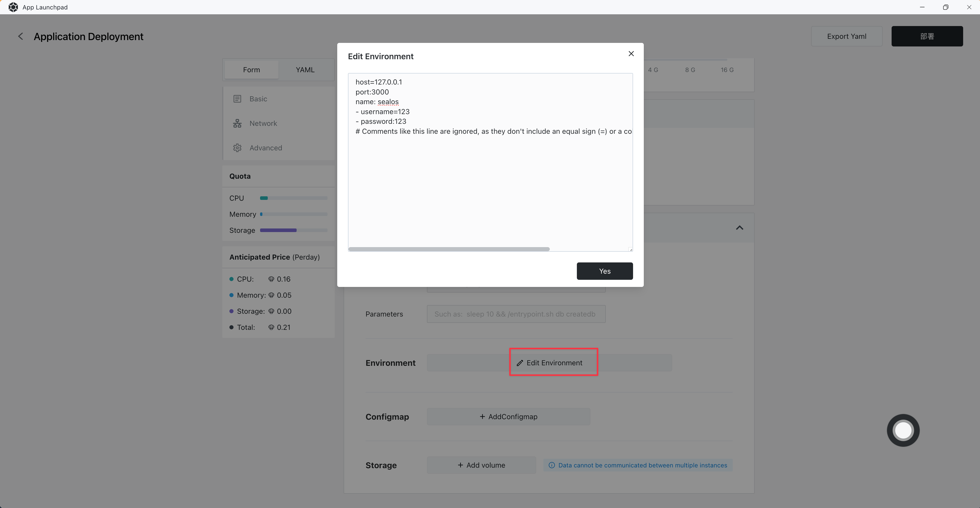Close the Edit Environment dialog
Viewport: 980px width, 508px height.
tap(631, 54)
